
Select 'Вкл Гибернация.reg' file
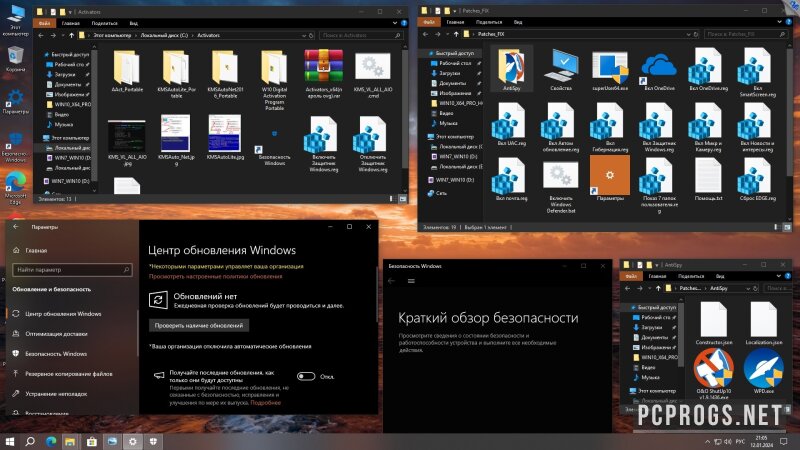tap(610, 127)
